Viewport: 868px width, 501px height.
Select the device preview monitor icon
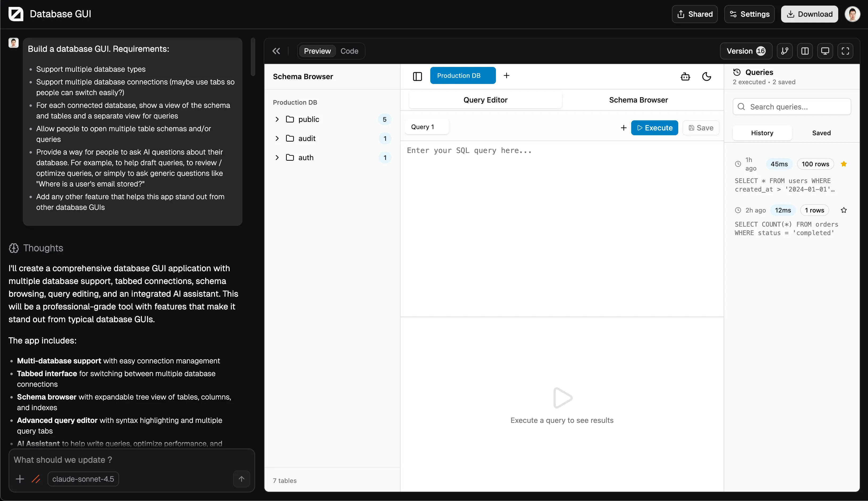tap(825, 50)
